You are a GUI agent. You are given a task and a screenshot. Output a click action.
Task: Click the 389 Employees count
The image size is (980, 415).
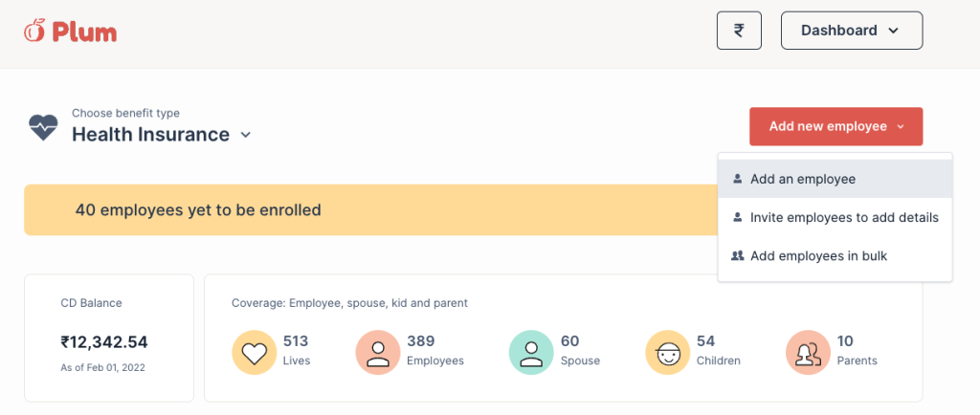(x=420, y=341)
